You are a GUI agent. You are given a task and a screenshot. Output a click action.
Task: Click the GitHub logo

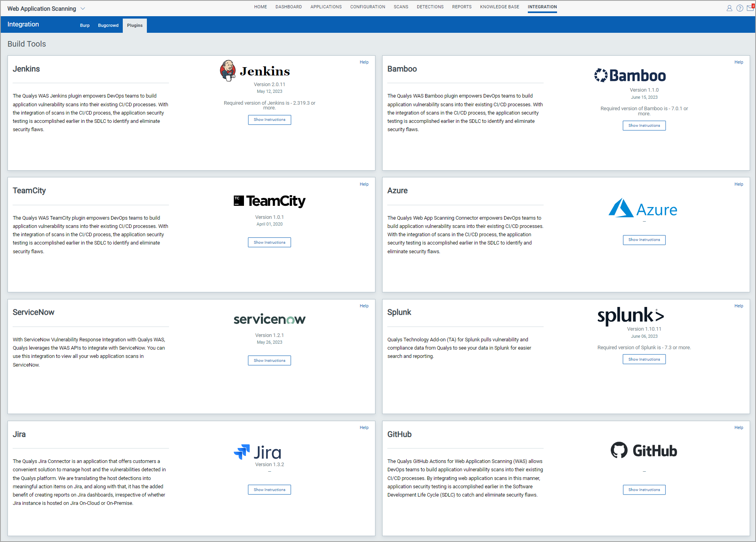[644, 450]
